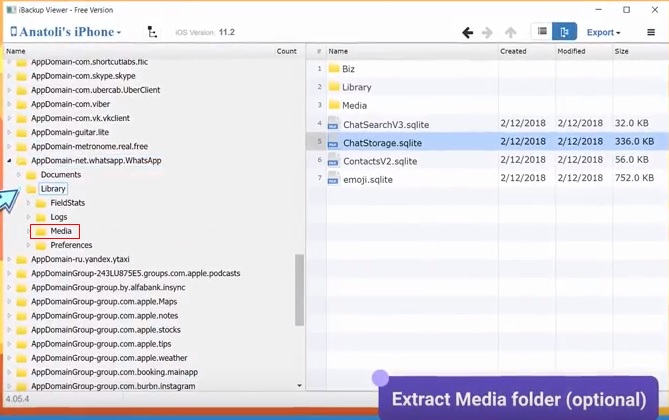Click the tree scrollbar down arrow
Screen dimensions: 669x420
[300, 385]
